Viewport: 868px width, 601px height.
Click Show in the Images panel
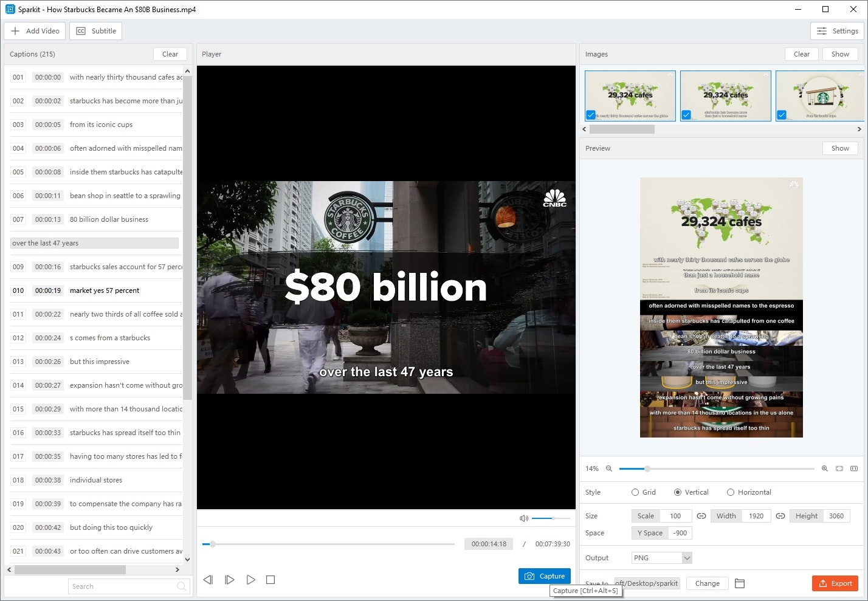pos(840,54)
